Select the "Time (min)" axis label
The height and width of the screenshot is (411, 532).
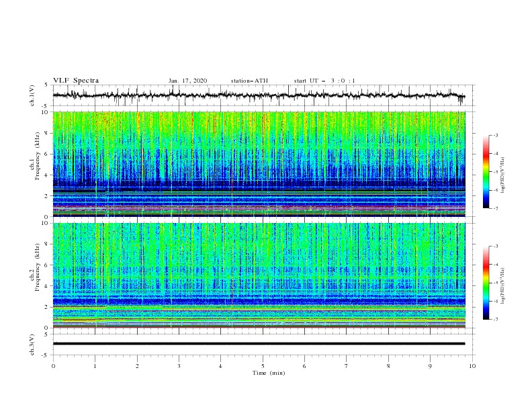(269, 373)
